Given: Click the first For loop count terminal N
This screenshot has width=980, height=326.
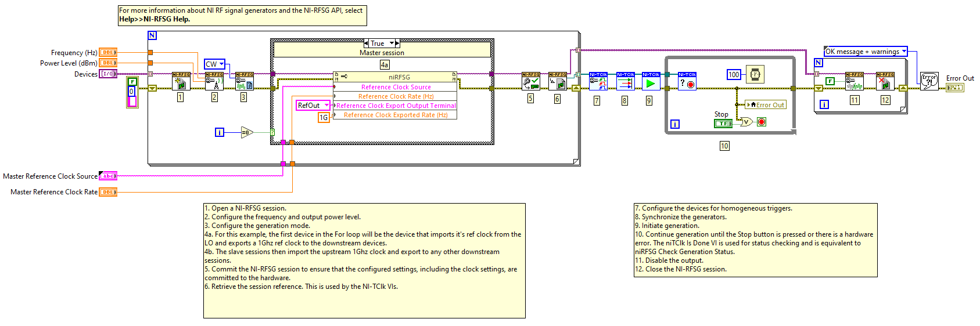Looking at the screenshot, I should tap(152, 35).
